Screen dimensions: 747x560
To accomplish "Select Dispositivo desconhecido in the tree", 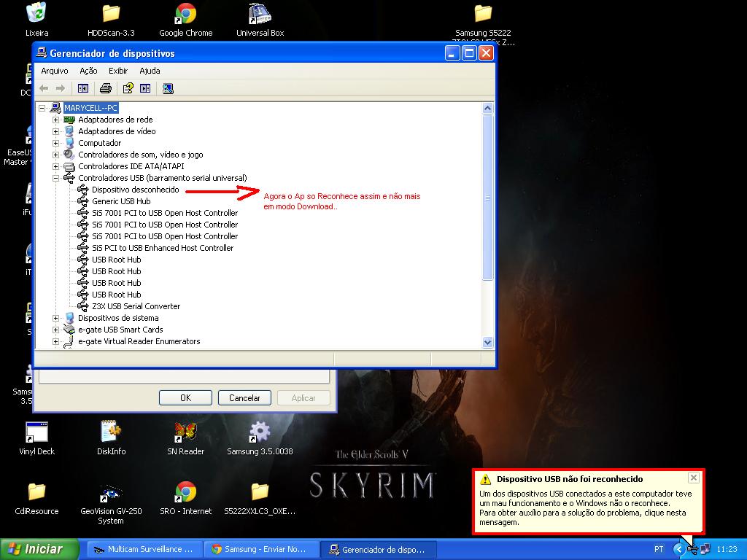I will point(135,190).
